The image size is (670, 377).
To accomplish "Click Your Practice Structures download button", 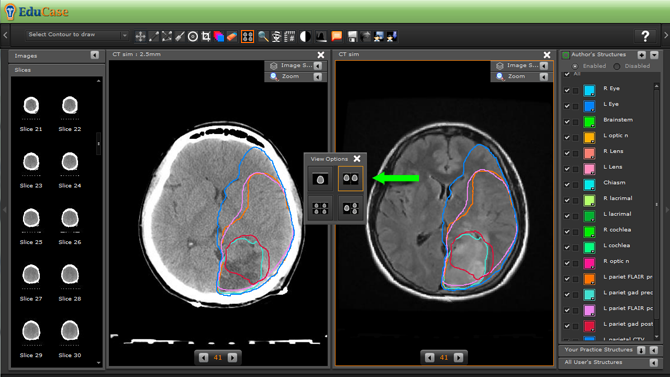I will coord(641,350).
